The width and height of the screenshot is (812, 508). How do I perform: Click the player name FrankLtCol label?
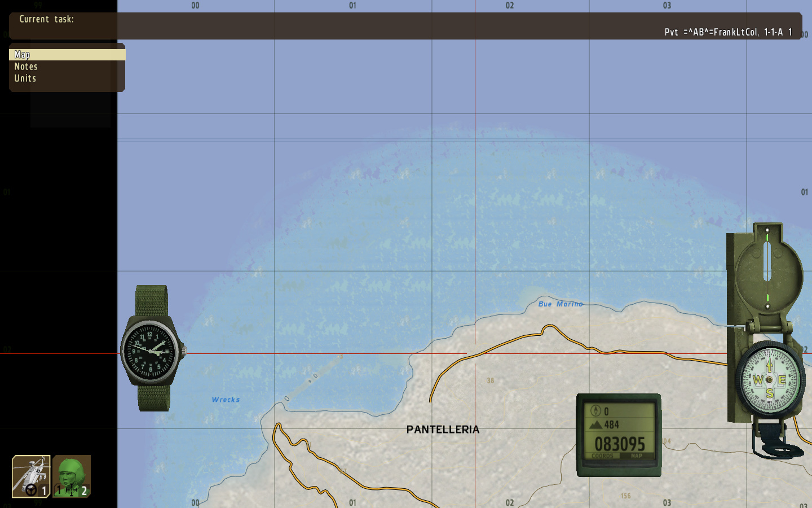(x=729, y=32)
